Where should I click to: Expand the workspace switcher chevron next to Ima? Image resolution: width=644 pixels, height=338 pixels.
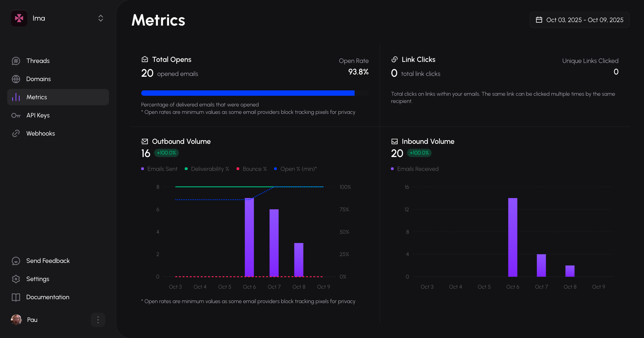point(101,18)
